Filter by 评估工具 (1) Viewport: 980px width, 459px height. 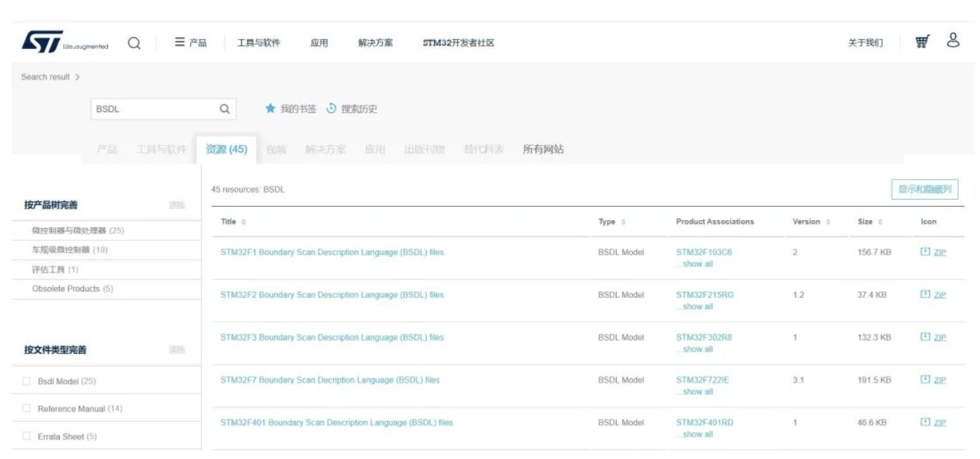[55, 270]
